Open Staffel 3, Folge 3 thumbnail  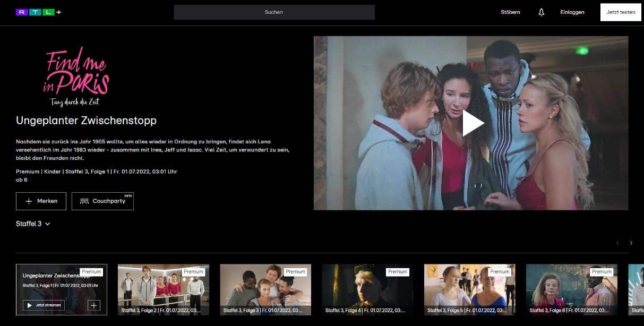pyautogui.click(x=265, y=290)
